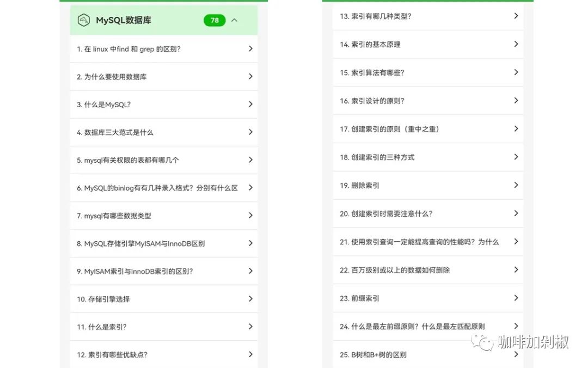Image resolution: width=588 pixels, height=368 pixels.
Task: Open question 5 on mysql权限表
Action: tap(163, 160)
